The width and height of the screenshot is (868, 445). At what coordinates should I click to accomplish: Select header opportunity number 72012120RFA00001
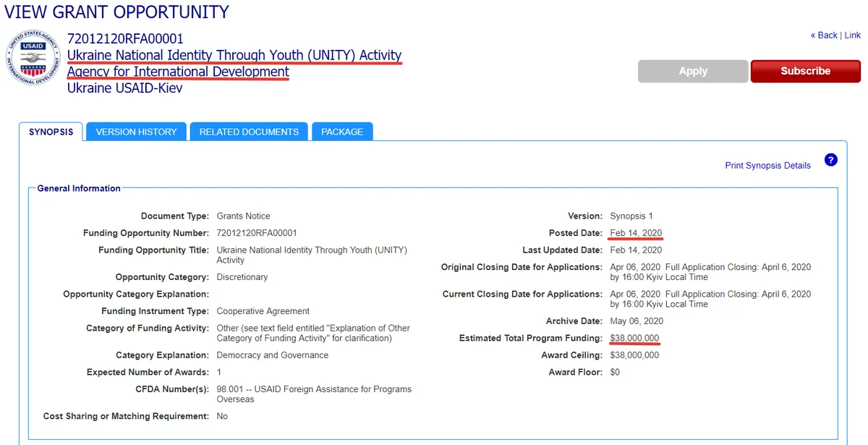[125, 39]
